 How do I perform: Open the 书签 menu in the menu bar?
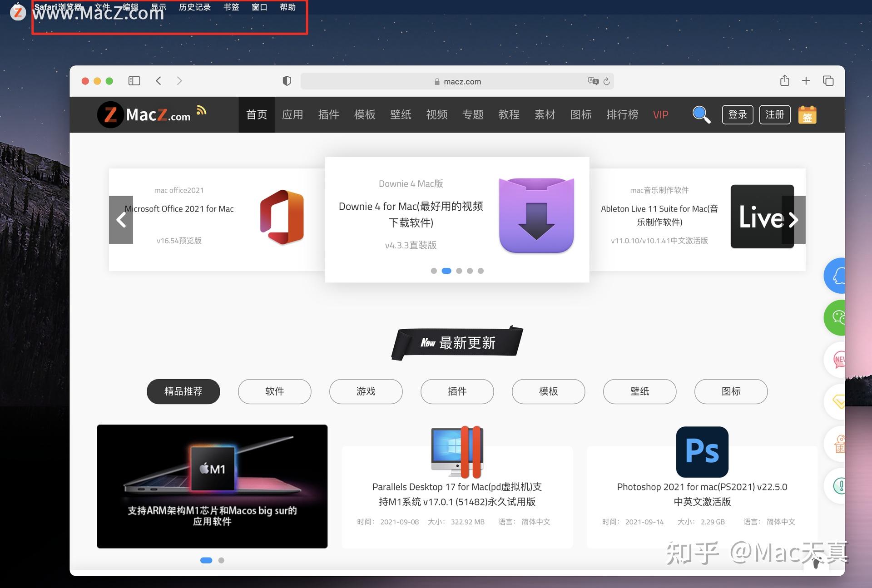[x=231, y=7]
